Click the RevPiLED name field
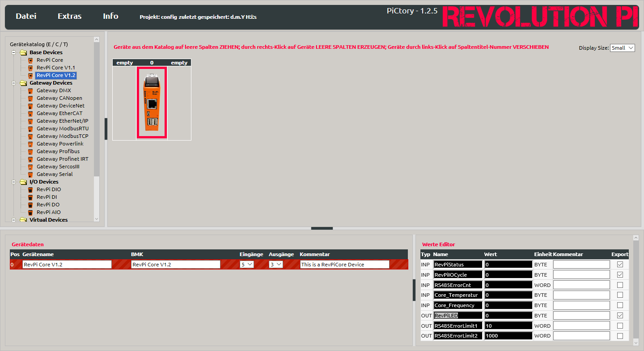 [x=458, y=315]
